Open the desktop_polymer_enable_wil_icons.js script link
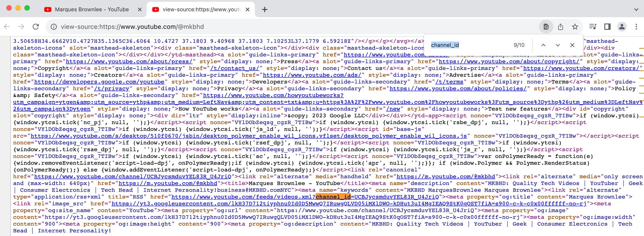 click(248, 136)
